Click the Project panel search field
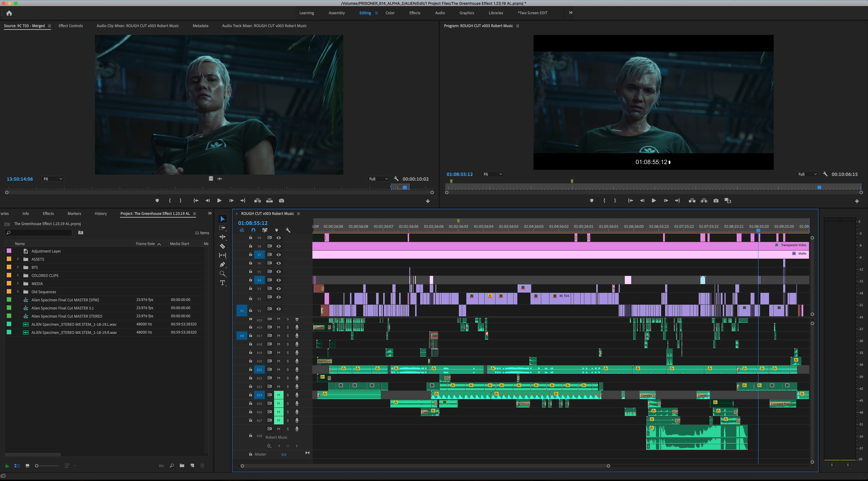 coord(38,233)
